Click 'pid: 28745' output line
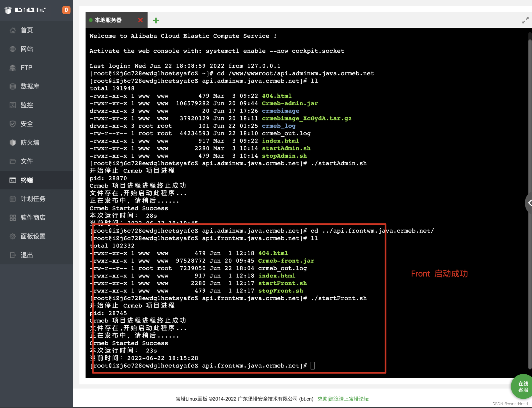 (108, 313)
